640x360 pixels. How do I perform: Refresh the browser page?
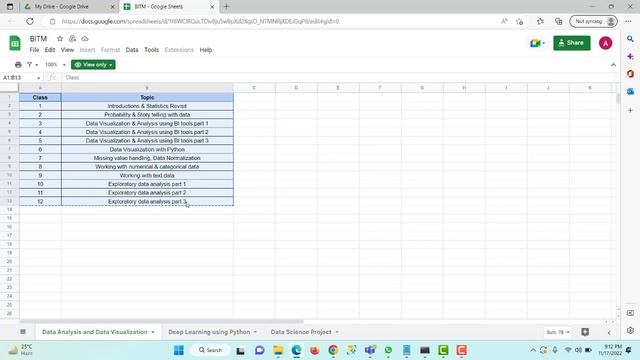pos(30,21)
